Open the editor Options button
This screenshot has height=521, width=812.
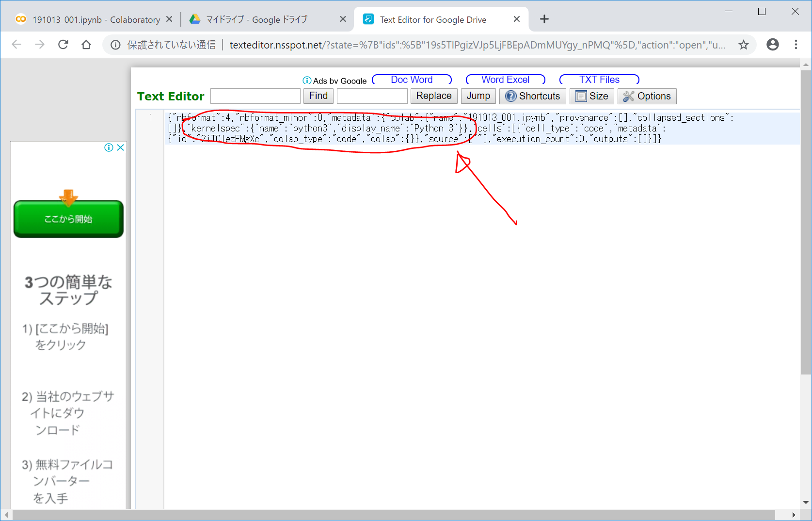tap(647, 96)
